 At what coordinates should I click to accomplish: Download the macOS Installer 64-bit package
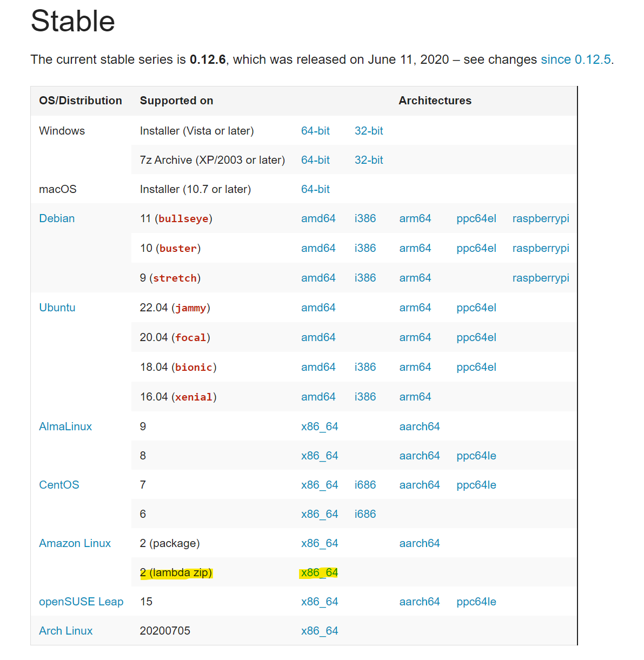pos(315,189)
